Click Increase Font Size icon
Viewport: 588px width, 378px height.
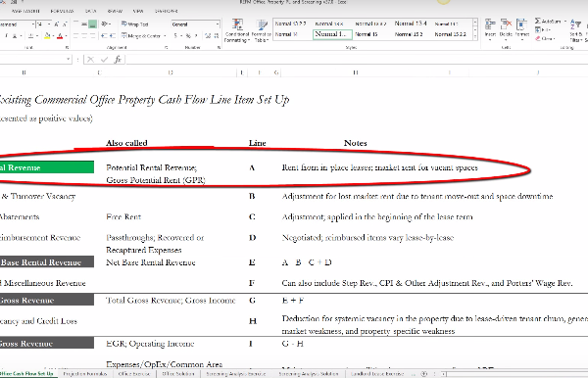click(57, 24)
